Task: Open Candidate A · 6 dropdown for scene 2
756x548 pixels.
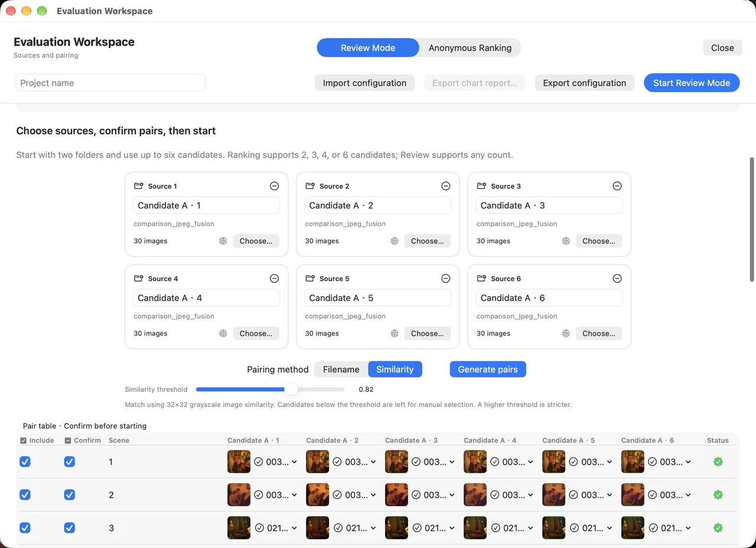Action: (670, 495)
